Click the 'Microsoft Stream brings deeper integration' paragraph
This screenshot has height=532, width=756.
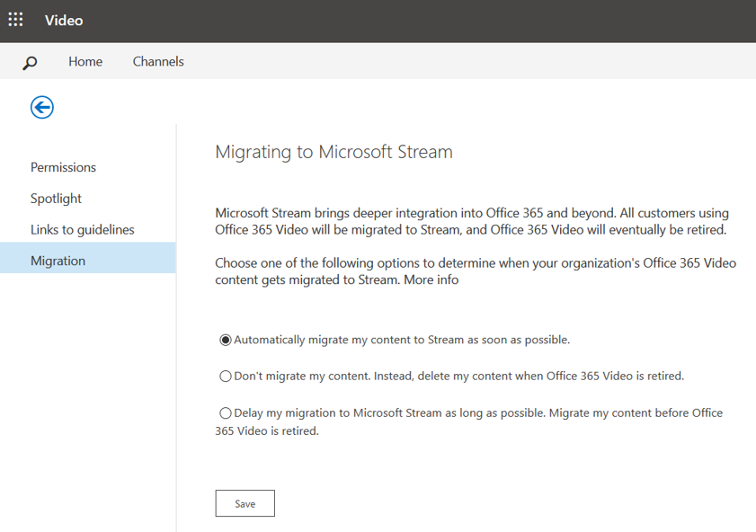472,221
